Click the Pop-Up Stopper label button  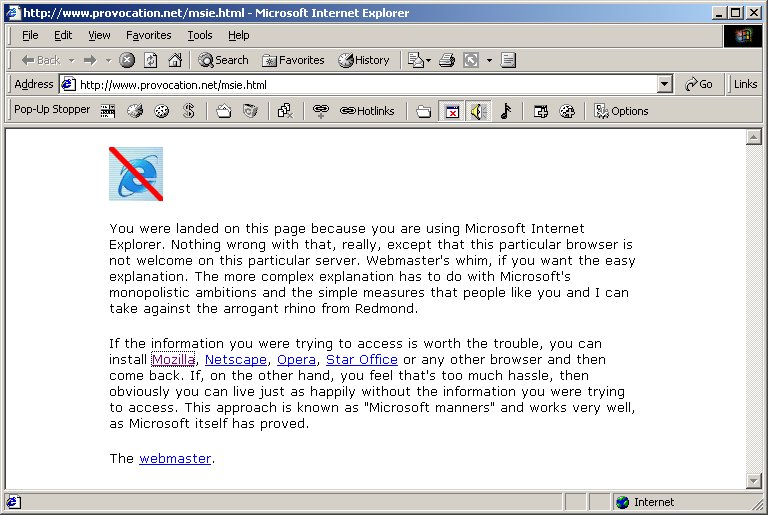[x=52, y=110]
